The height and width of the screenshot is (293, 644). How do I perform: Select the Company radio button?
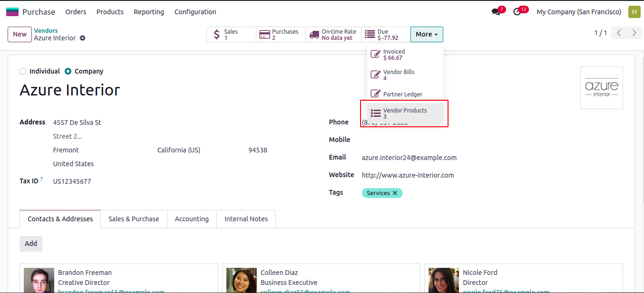pos(68,71)
